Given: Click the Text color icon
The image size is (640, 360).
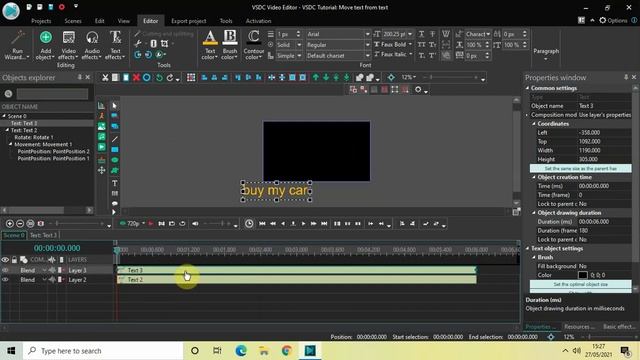Looking at the screenshot, I should click(x=210, y=38).
